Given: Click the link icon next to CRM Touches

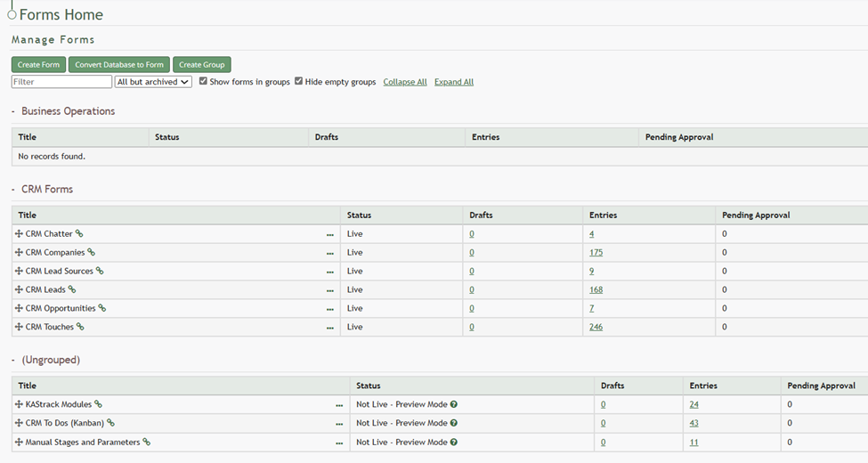Looking at the screenshot, I should (x=80, y=328).
